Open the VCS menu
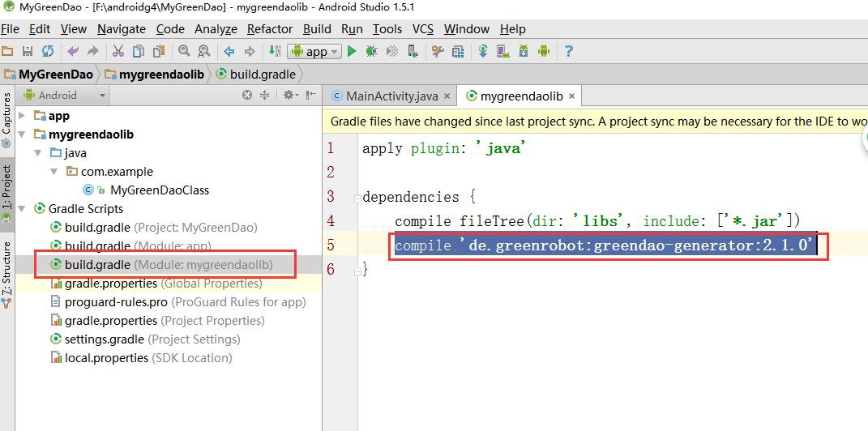The image size is (868, 431). (423, 29)
